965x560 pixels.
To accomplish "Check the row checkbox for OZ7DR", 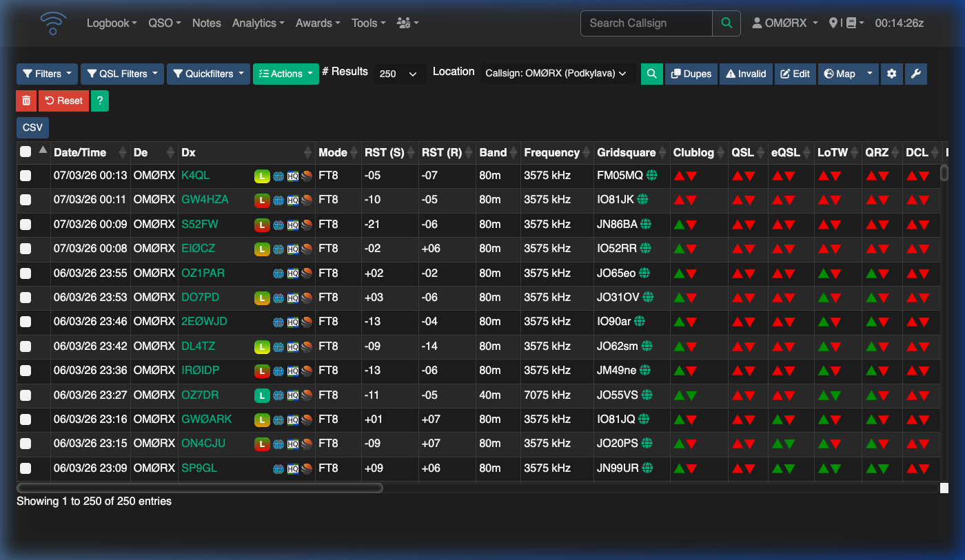I will tap(26, 395).
